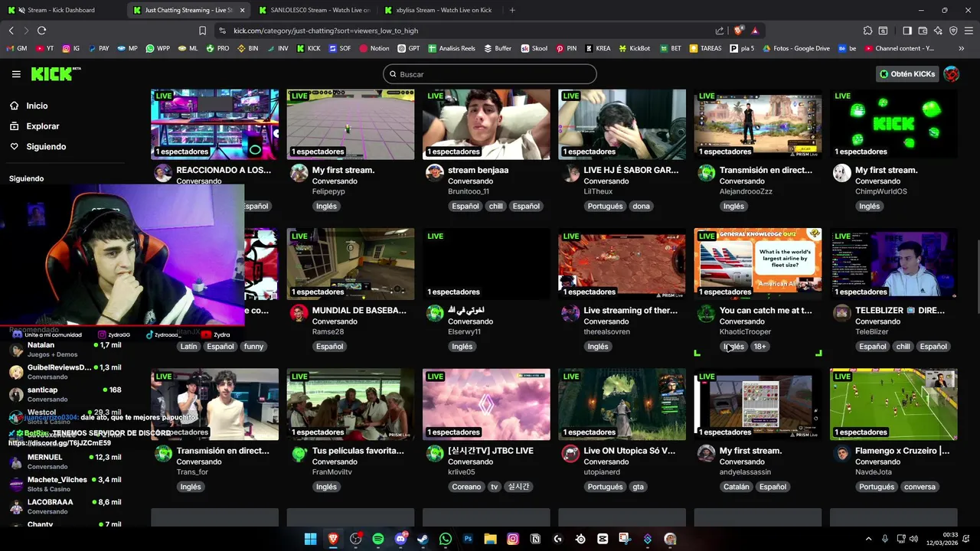Open a new browser tab

[512, 10]
